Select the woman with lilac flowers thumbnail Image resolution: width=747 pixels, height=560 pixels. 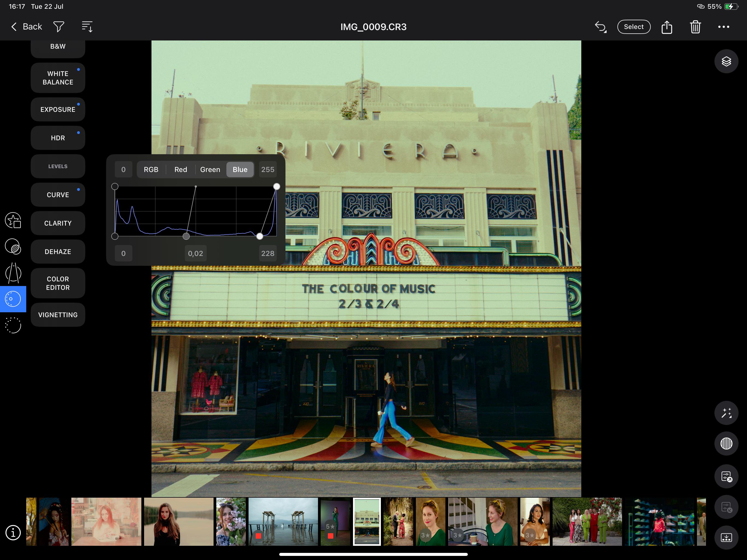pyautogui.click(x=231, y=521)
